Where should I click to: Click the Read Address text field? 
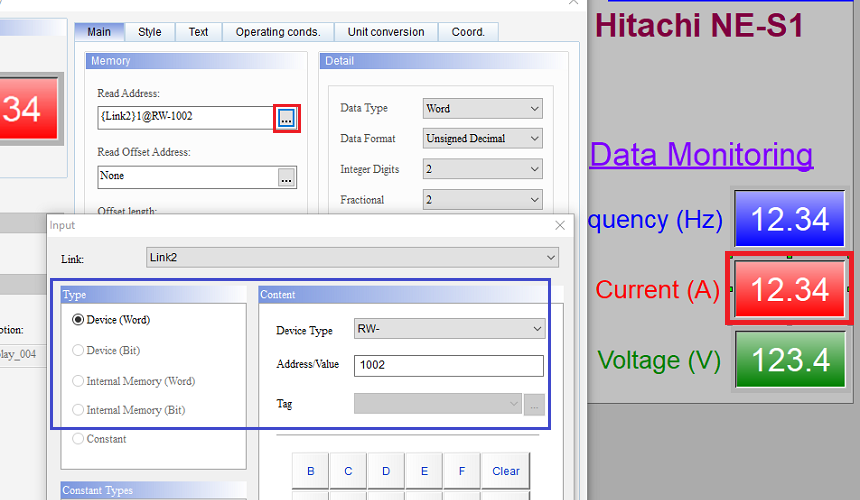[186, 117]
